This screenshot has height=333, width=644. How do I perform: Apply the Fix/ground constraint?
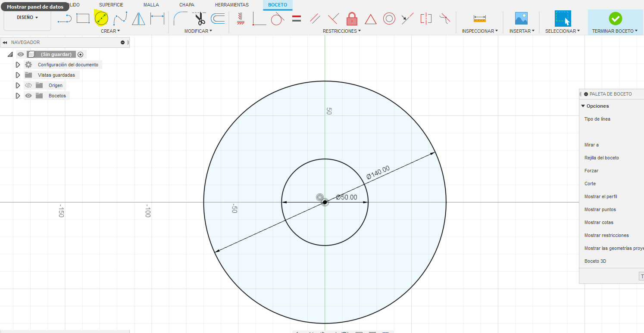[241, 19]
